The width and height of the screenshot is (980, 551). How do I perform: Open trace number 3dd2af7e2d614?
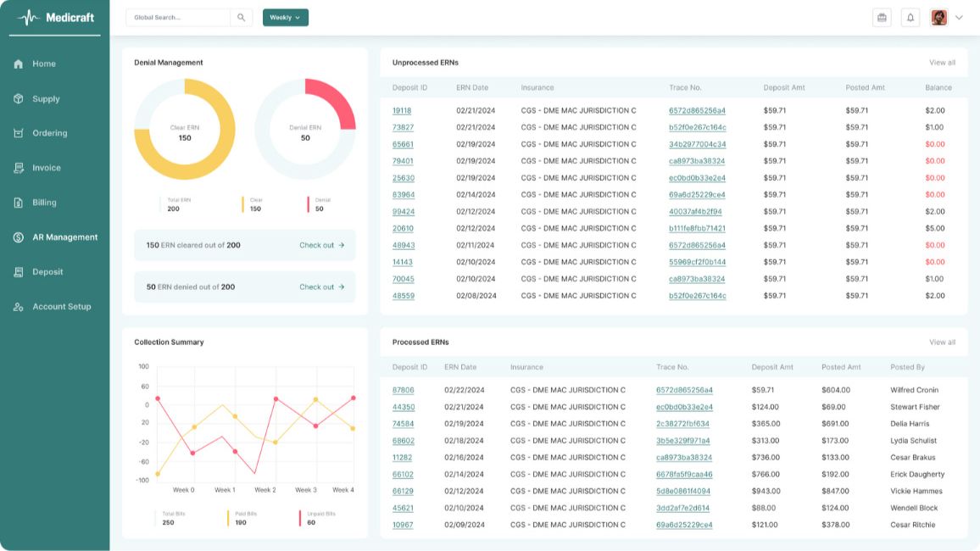point(682,509)
